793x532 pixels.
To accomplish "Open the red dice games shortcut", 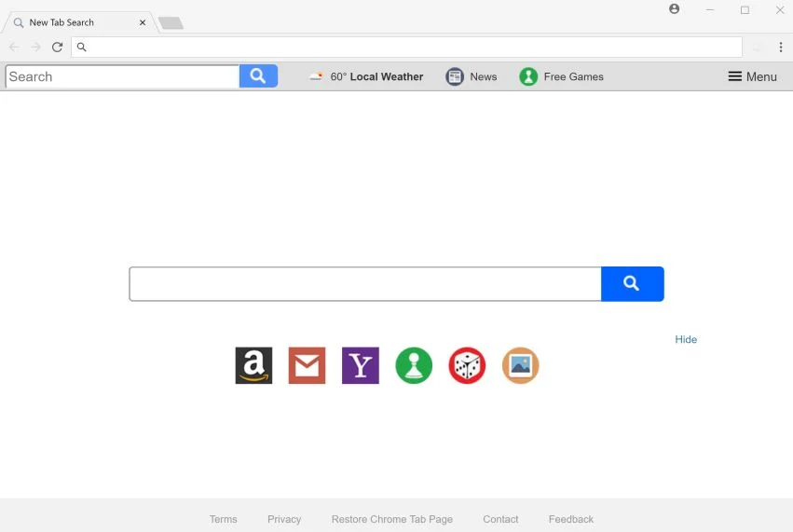I will pyautogui.click(x=467, y=365).
